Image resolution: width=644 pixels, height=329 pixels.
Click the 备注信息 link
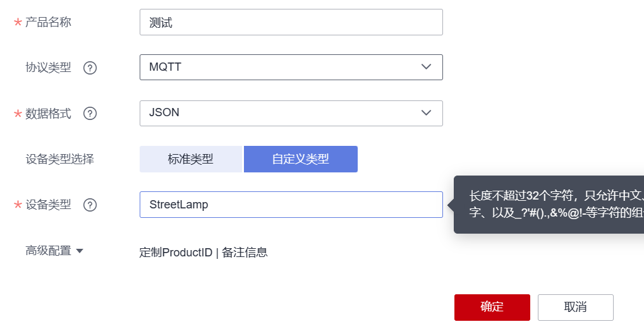click(245, 253)
